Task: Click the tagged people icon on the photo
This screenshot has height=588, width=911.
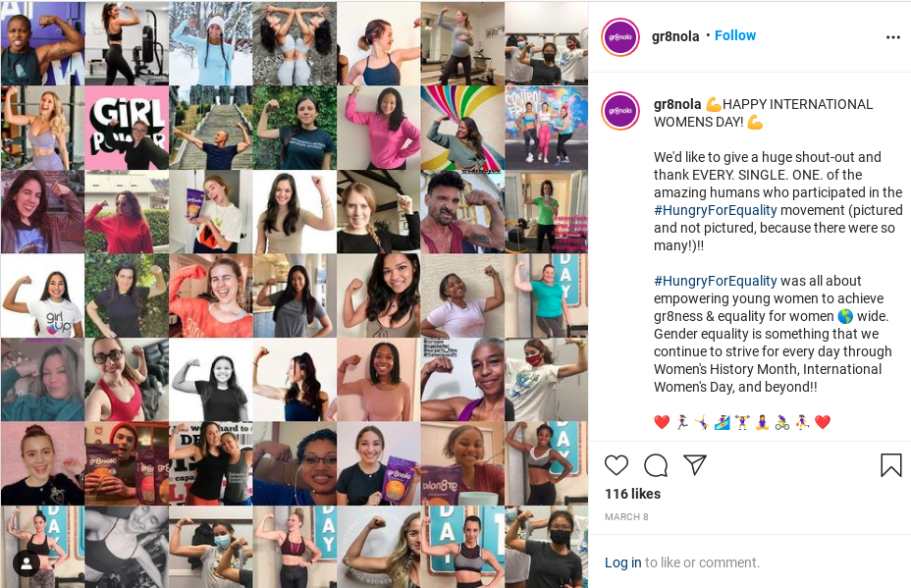Action: coord(27,563)
